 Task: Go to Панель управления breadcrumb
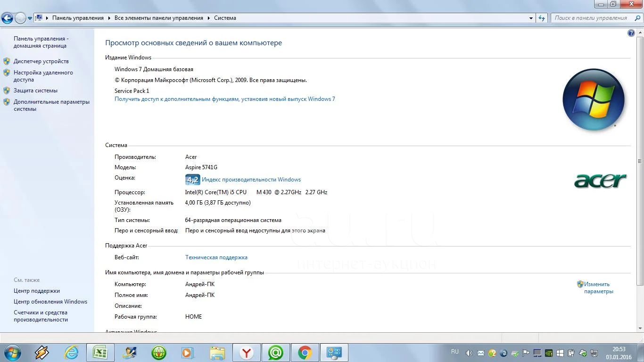(78, 18)
